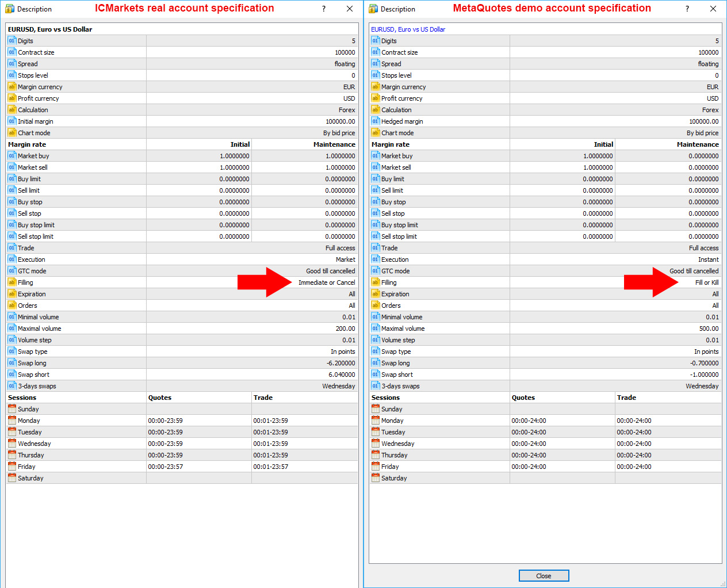The height and width of the screenshot is (588, 727).
Task: Click Tuesday quotes 00:00-24:00 in MetaQuotes window
Action: [x=529, y=432]
